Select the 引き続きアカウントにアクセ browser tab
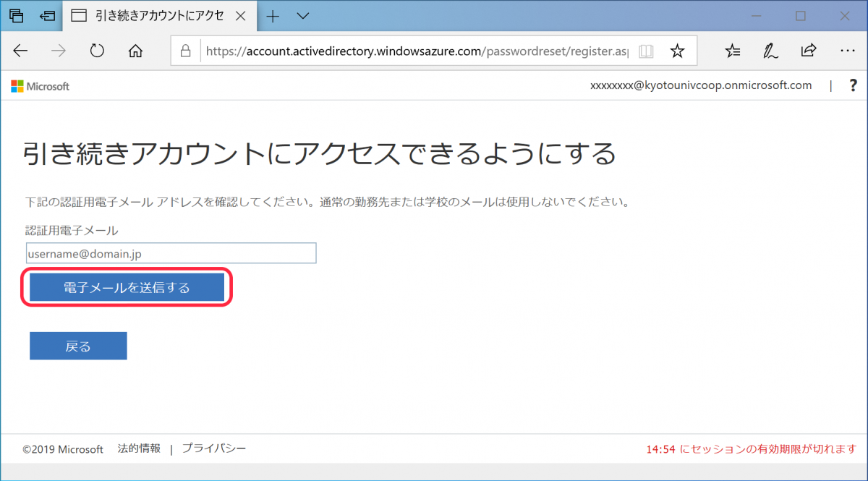 click(159, 15)
